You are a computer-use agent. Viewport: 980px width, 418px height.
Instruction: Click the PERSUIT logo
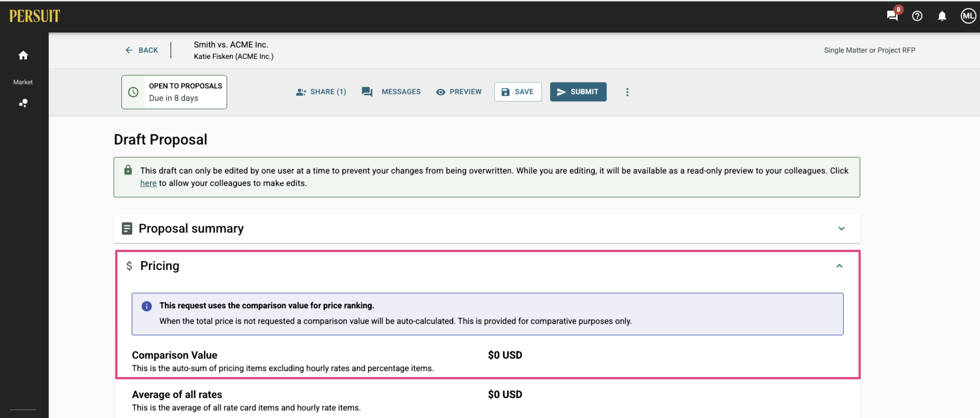(x=35, y=16)
